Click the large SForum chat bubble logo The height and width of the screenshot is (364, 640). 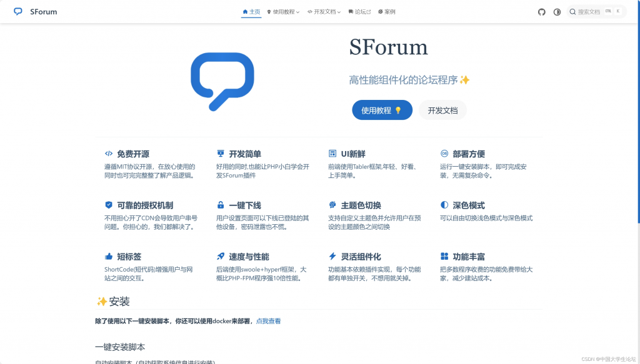tap(222, 82)
